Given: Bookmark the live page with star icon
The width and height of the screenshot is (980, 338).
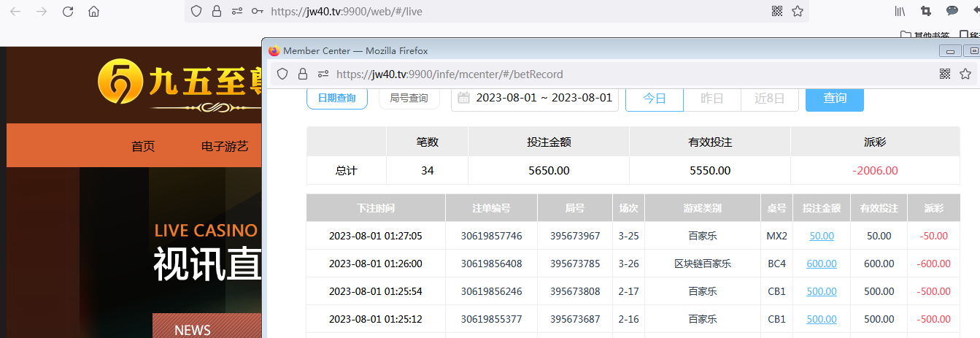Looking at the screenshot, I should tap(798, 12).
